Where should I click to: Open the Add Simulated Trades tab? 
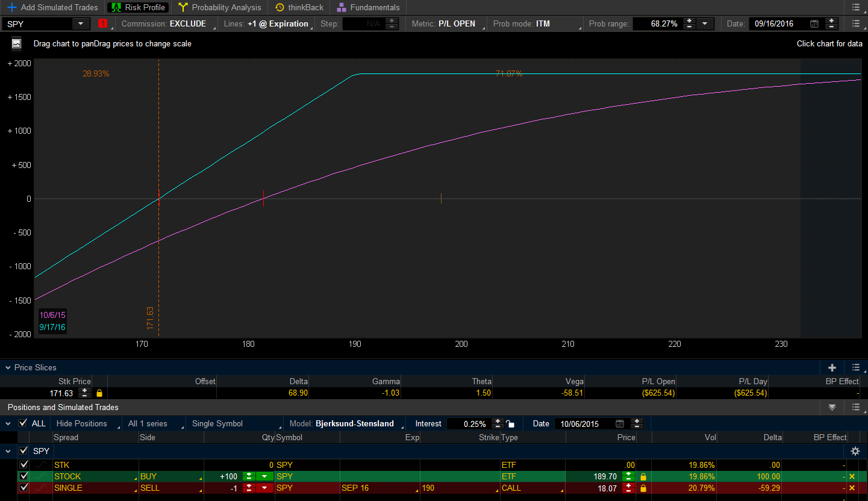[52, 7]
